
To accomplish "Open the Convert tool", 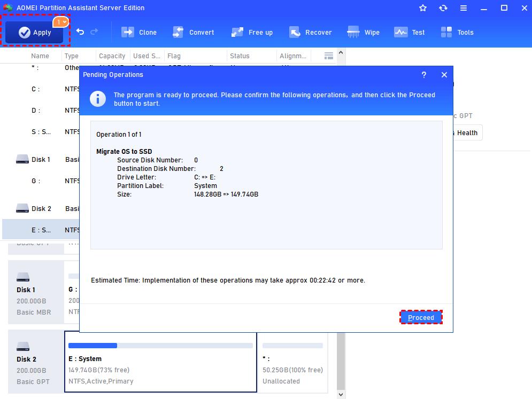I will [x=193, y=32].
